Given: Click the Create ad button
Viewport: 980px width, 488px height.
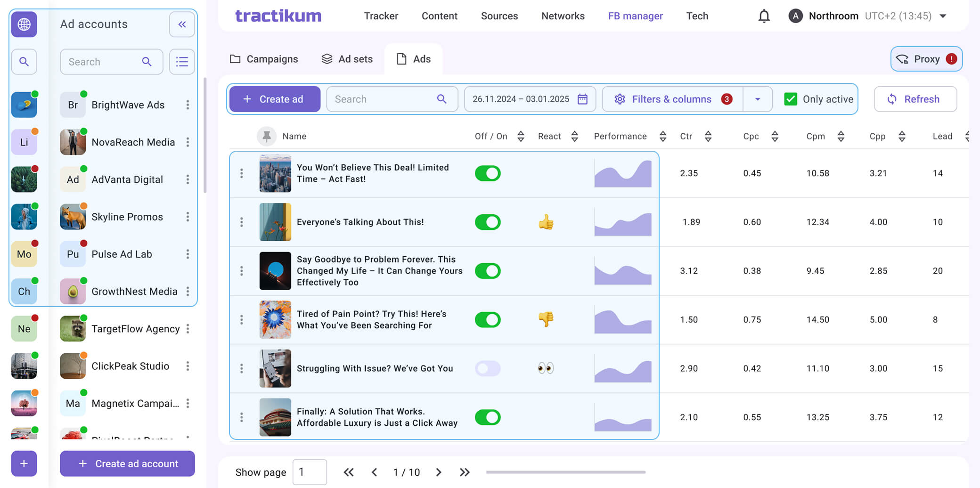Looking at the screenshot, I should pyautogui.click(x=275, y=99).
